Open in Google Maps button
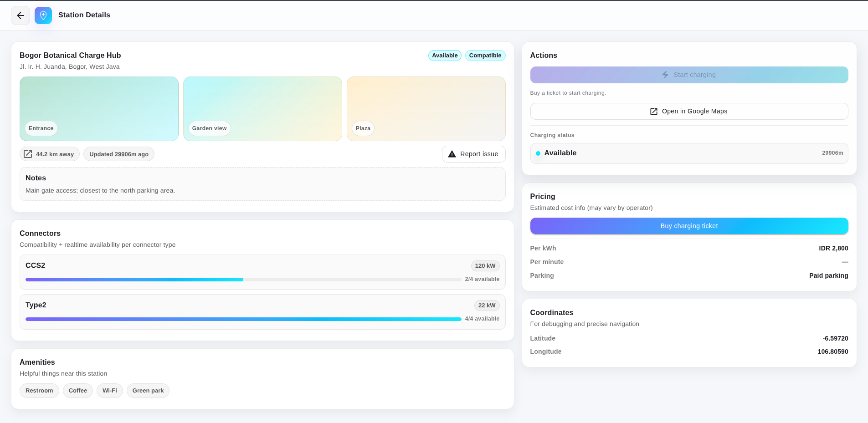The width and height of the screenshot is (868, 423). pyautogui.click(x=689, y=112)
